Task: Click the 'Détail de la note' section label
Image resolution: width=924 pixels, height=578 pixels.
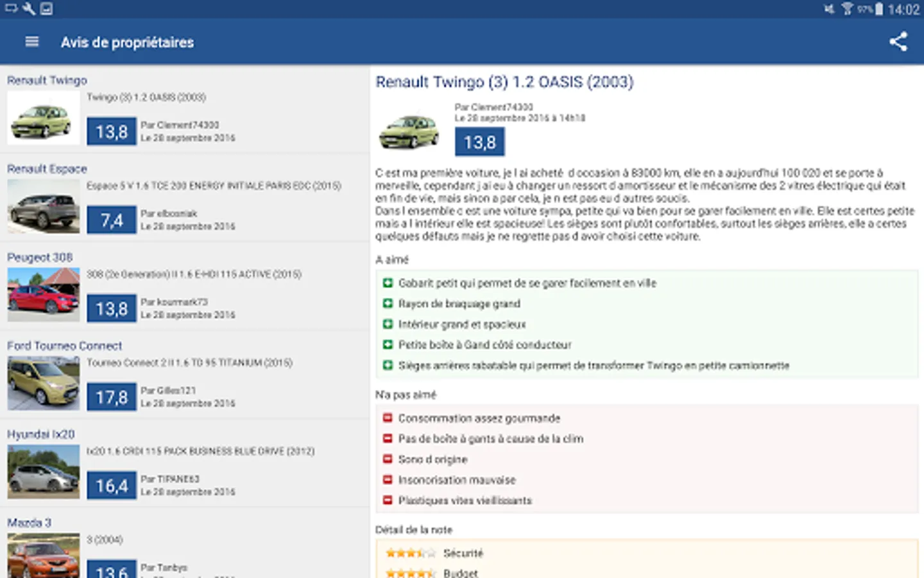Action: coord(414,530)
